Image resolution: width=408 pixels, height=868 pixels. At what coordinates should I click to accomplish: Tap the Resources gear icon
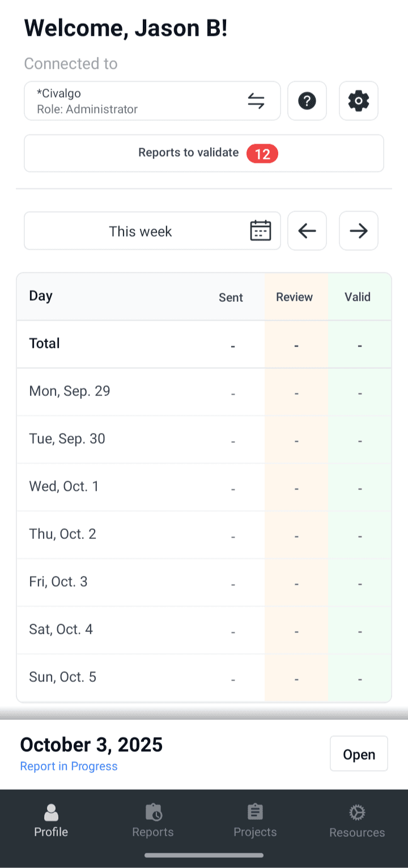coord(357,812)
